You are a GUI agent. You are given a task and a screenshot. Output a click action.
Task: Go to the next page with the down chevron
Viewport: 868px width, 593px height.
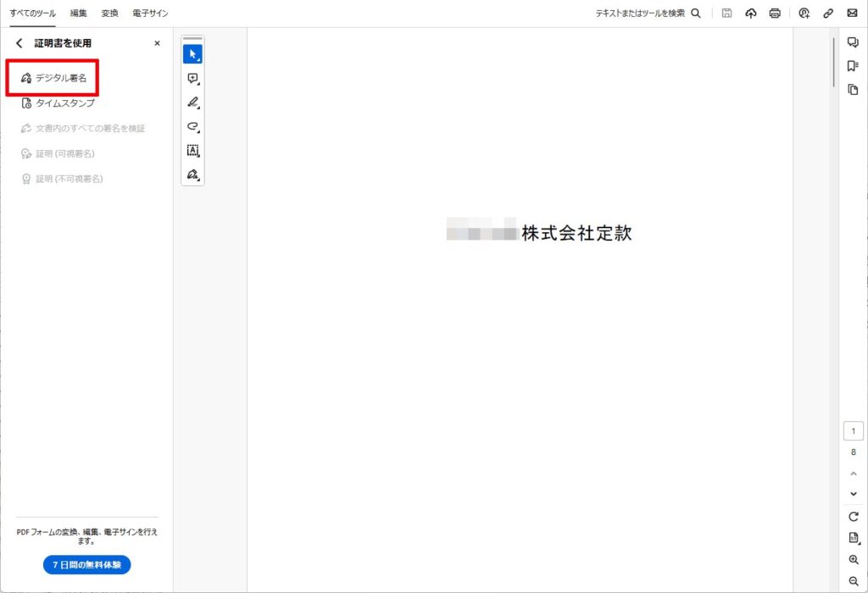click(854, 493)
